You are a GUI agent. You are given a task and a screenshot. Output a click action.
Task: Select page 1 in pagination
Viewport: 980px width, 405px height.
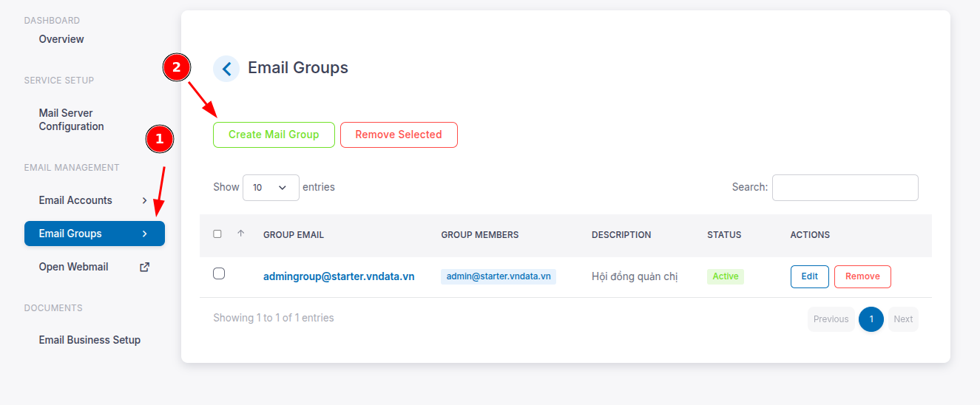click(x=871, y=319)
